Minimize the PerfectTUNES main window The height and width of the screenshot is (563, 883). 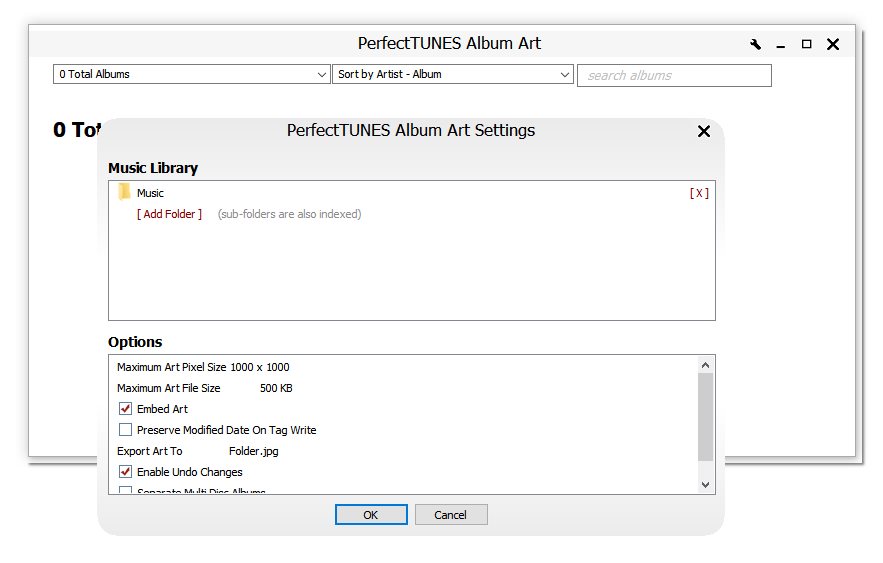click(780, 45)
